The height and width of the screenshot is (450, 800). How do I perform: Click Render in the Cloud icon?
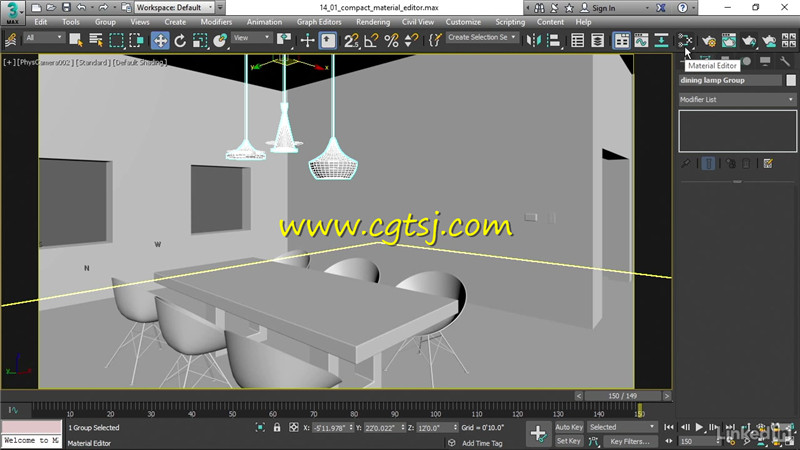point(768,40)
